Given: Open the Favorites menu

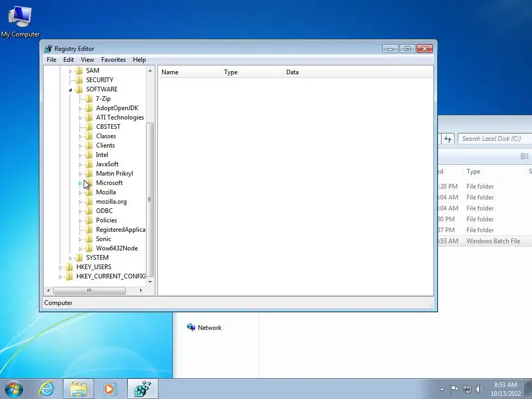Looking at the screenshot, I should click(113, 60).
